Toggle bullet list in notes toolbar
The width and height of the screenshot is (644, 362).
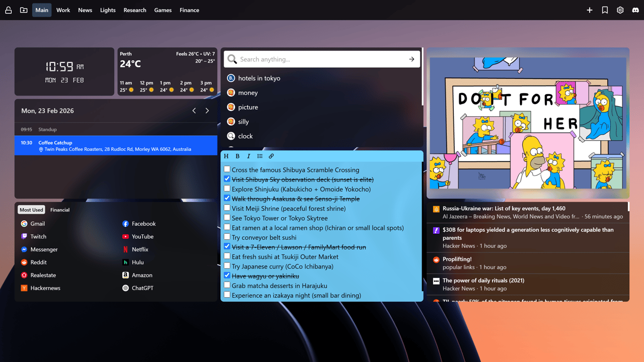260,156
